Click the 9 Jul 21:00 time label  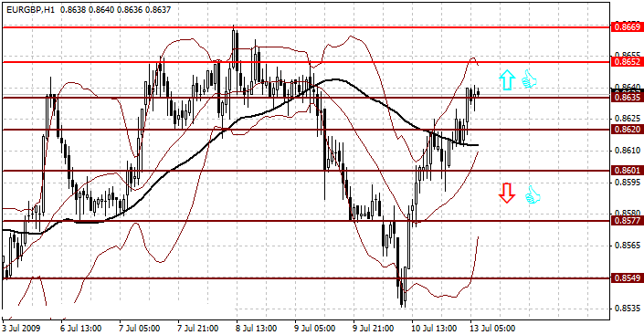click(374, 329)
